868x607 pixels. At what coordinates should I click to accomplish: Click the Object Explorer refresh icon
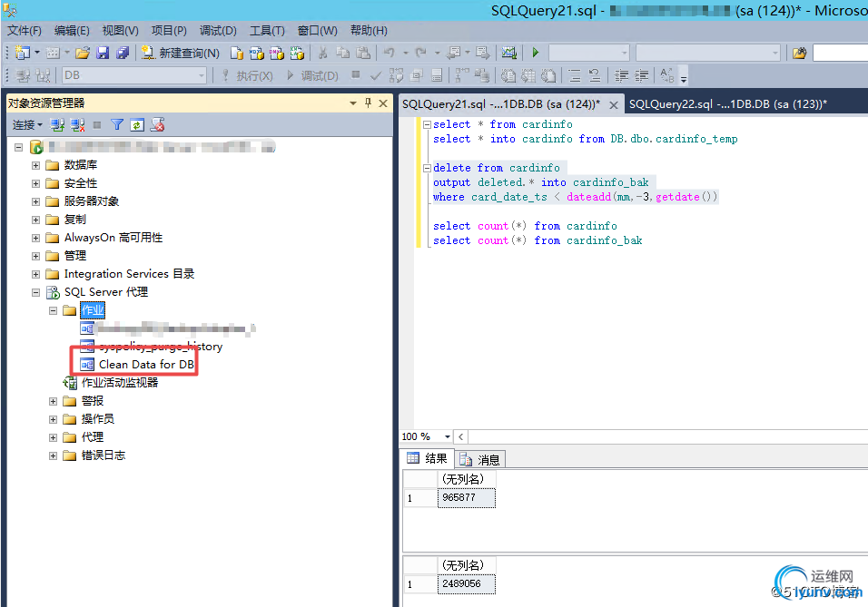[x=137, y=125]
